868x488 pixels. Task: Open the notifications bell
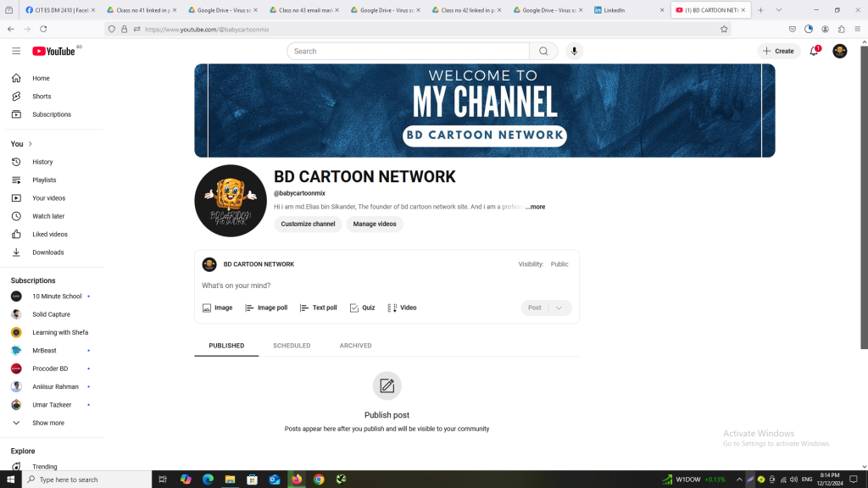tap(814, 51)
